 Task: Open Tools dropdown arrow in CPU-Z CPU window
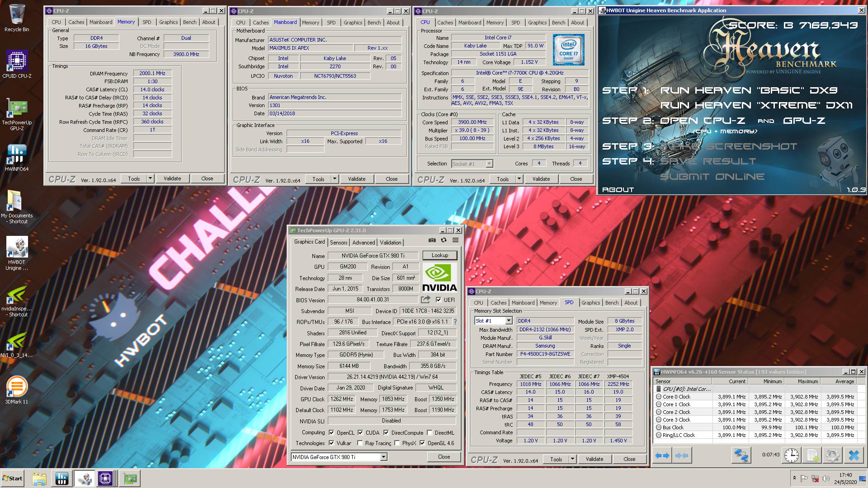(x=519, y=179)
